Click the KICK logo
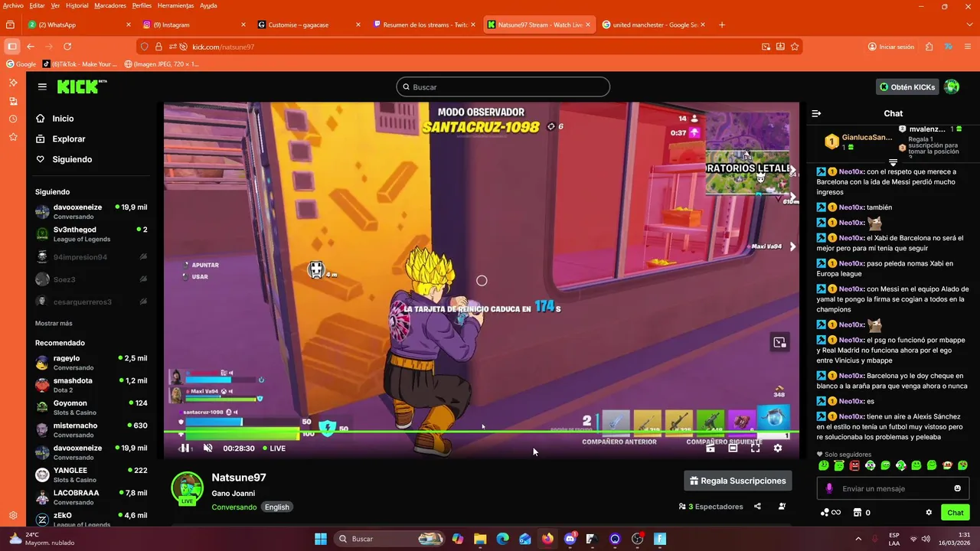This screenshot has width=980, height=551. [81, 86]
